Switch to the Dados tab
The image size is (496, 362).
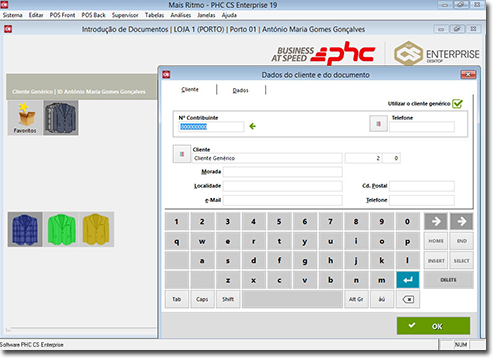point(241,90)
